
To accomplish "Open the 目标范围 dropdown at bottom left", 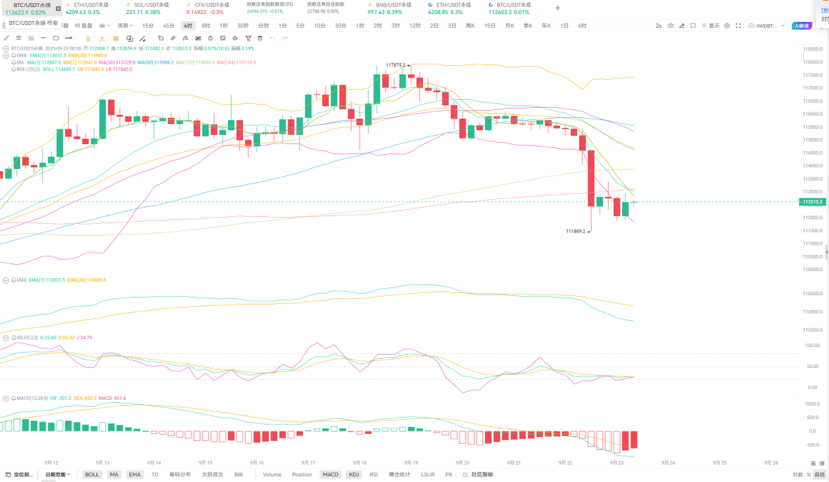I will click(57, 475).
